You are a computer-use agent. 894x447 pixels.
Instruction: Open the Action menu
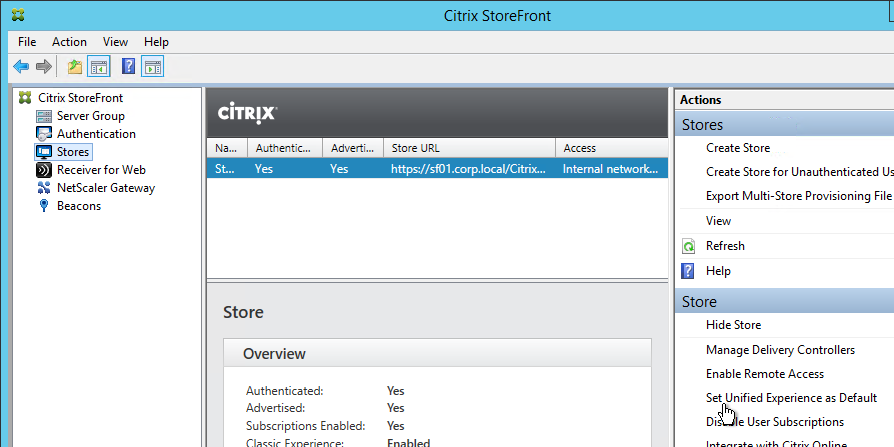pyautogui.click(x=70, y=42)
